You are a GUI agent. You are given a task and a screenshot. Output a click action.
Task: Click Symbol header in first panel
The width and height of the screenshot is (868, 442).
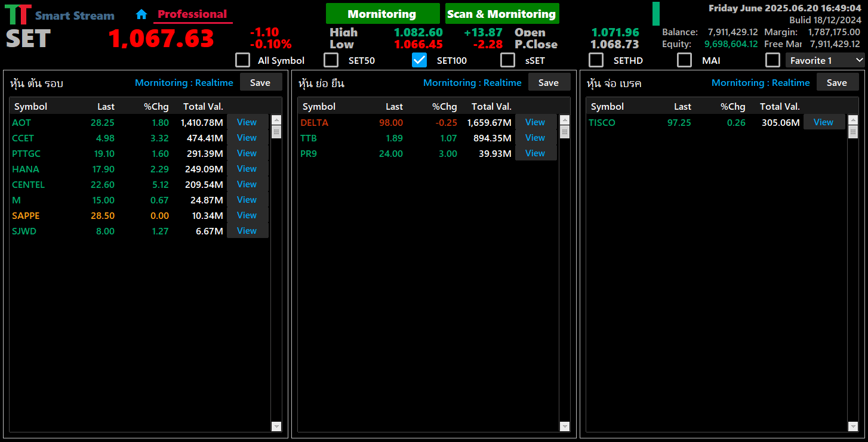tap(30, 107)
